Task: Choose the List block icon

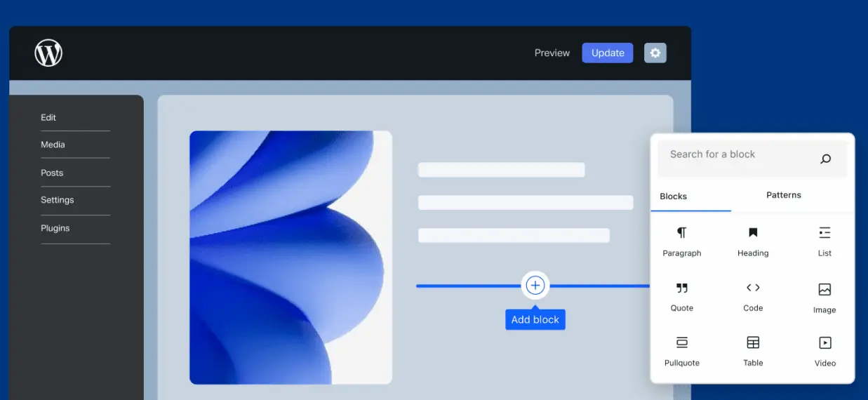Action: pyautogui.click(x=824, y=233)
